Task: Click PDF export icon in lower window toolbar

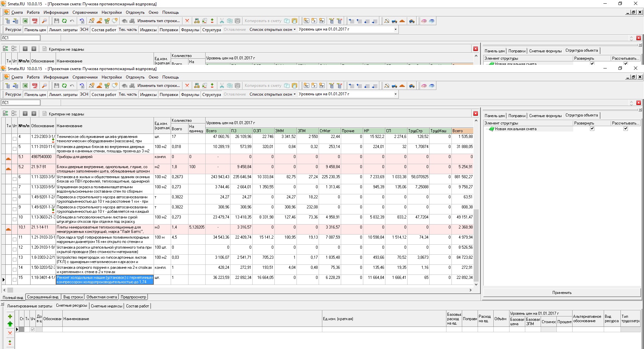Action: click(35, 86)
